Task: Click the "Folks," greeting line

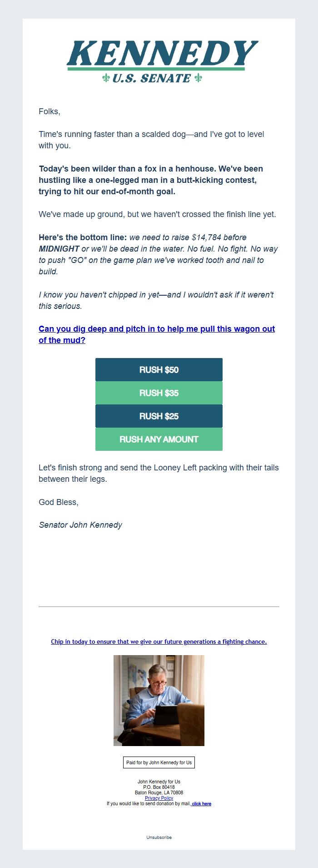Action: click(x=50, y=111)
